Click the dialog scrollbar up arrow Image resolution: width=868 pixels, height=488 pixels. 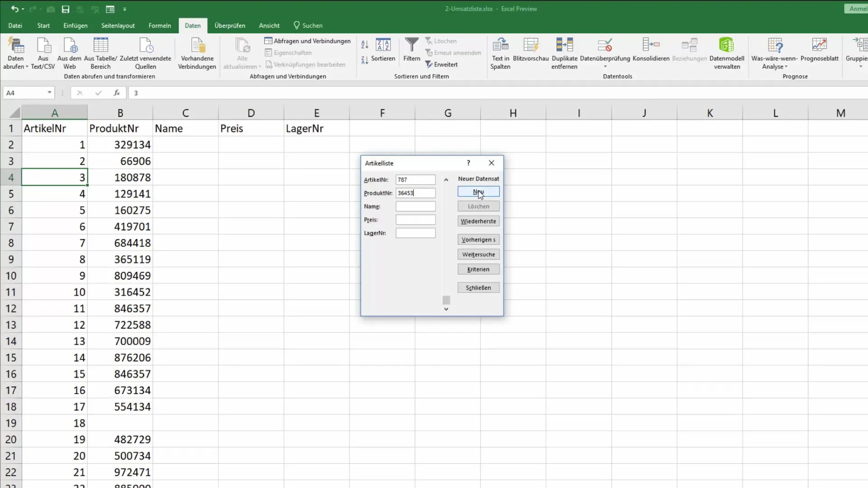pyautogui.click(x=446, y=179)
